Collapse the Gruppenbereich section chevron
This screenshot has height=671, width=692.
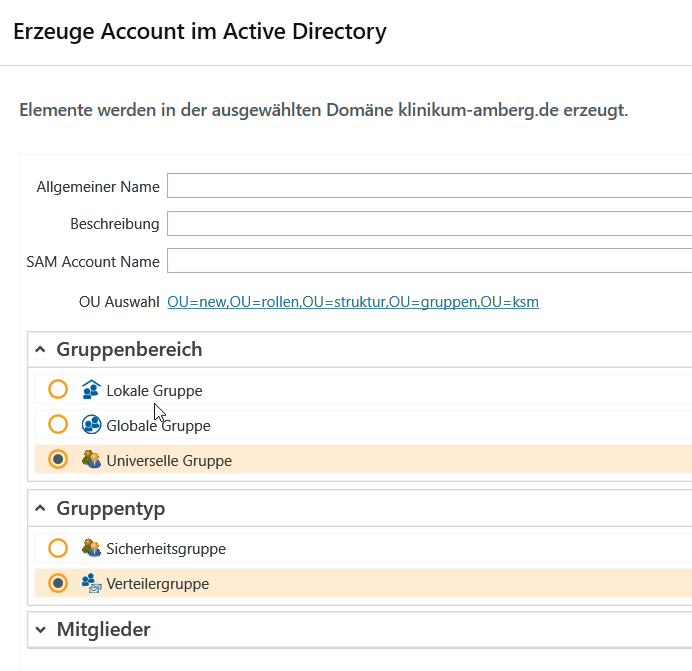40,350
